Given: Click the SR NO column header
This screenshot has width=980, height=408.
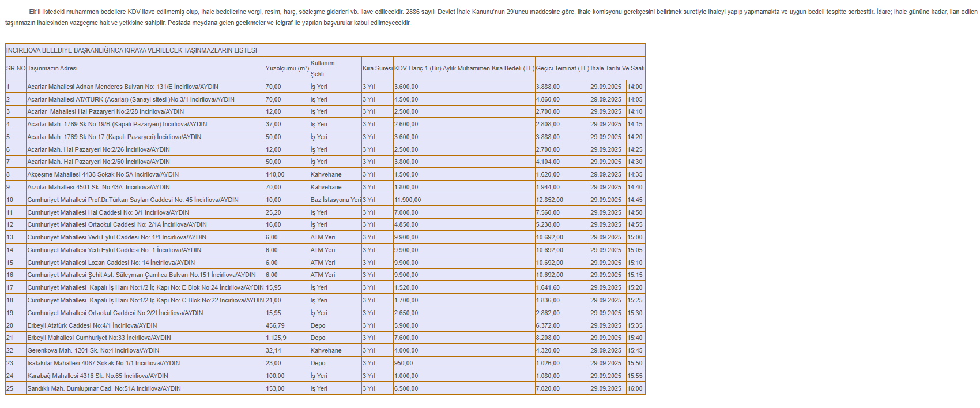Looking at the screenshot, I should 16,68.
